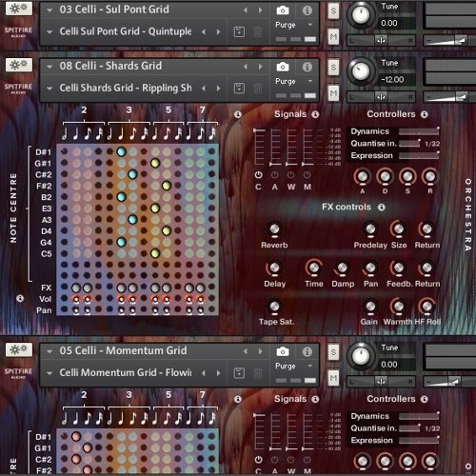Delete the Celli Shards Grid preset

coord(258,89)
